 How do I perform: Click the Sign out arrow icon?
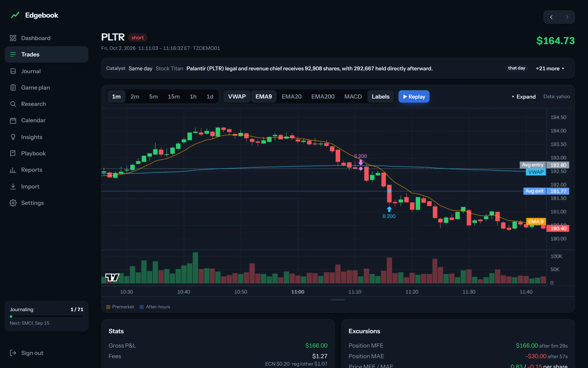click(x=13, y=353)
